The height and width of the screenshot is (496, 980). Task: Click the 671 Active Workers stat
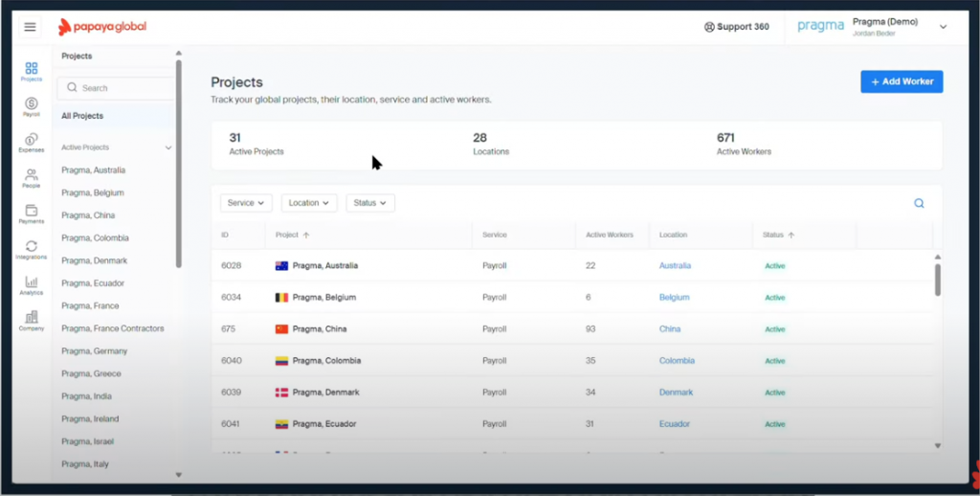coord(744,144)
